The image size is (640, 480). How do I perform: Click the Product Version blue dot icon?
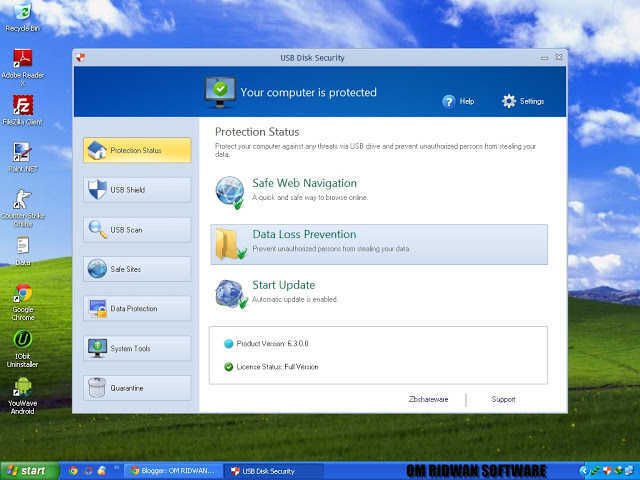(x=229, y=344)
